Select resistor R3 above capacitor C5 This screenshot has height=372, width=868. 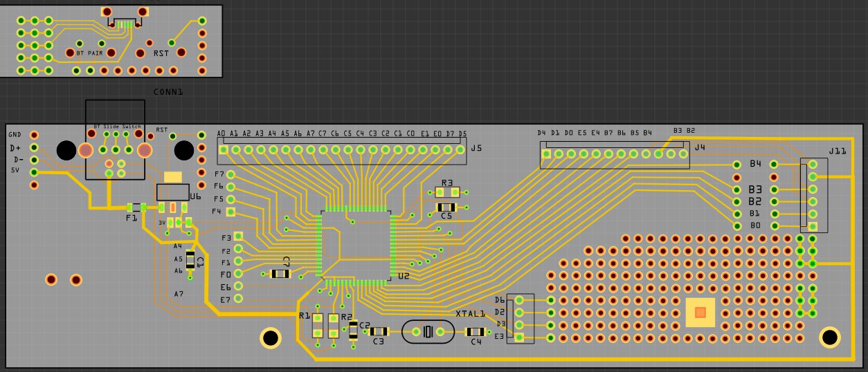point(447,192)
